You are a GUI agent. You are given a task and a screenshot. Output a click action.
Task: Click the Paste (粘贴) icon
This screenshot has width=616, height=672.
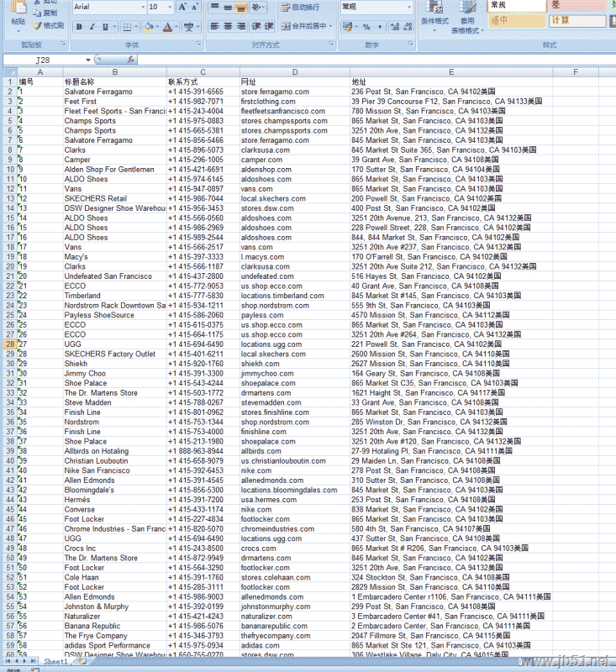pos(18,8)
